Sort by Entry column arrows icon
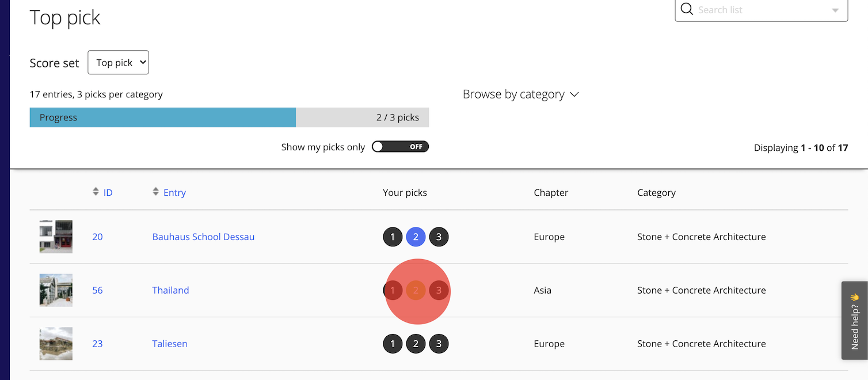Screen dimensions: 868x380 [x=155, y=192]
